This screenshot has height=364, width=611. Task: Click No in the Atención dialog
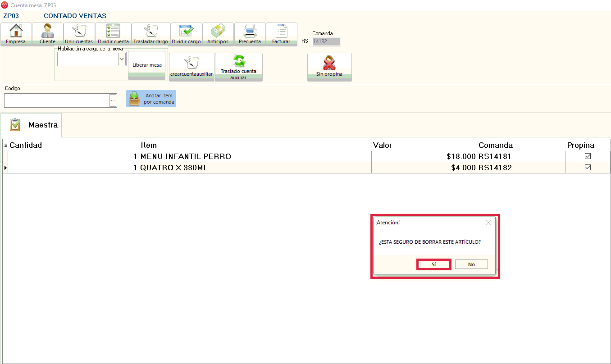(x=471, y=264)
